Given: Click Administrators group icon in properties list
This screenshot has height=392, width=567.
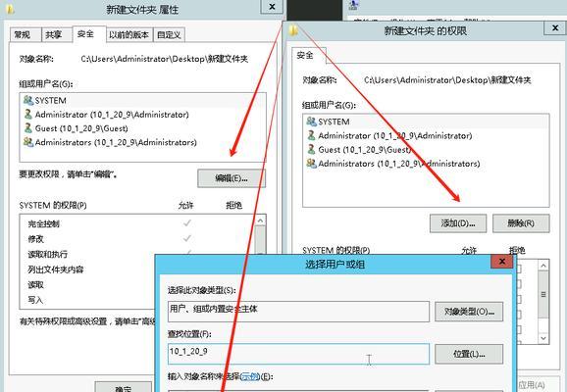Looking at the screenshot, I should (28, 142).
